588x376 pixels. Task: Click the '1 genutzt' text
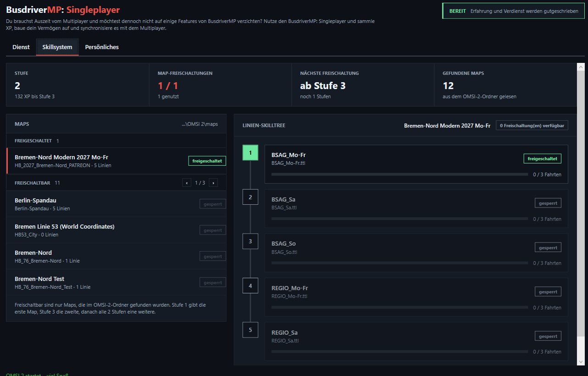169,96
